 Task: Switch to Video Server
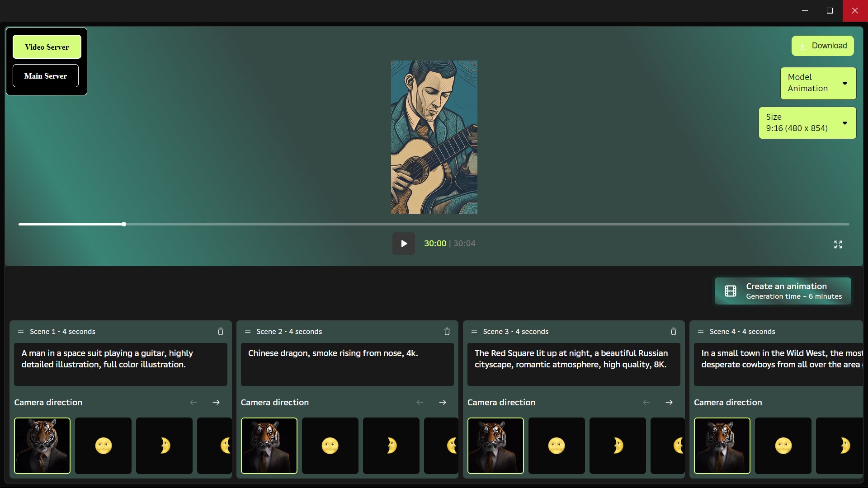click(47, 47)
